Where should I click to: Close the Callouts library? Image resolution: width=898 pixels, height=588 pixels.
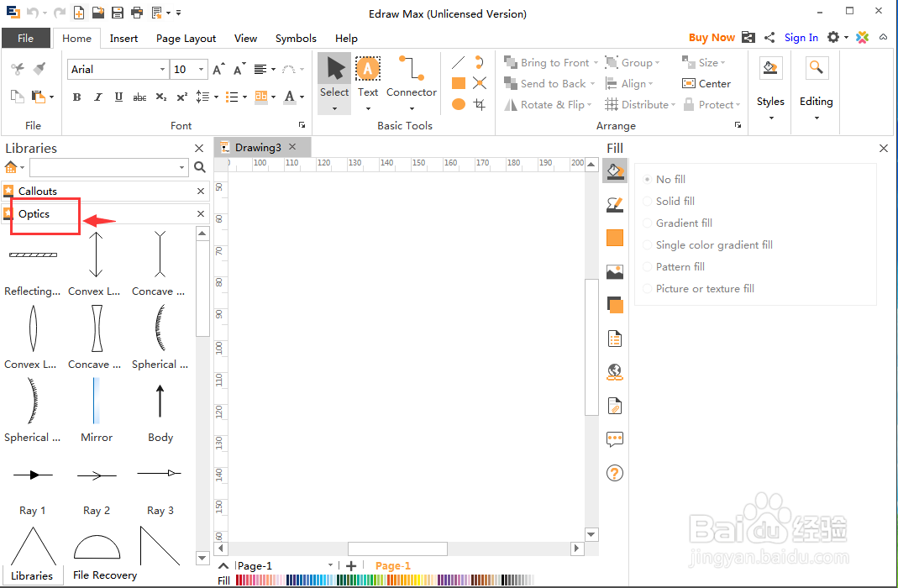(201, 192)
